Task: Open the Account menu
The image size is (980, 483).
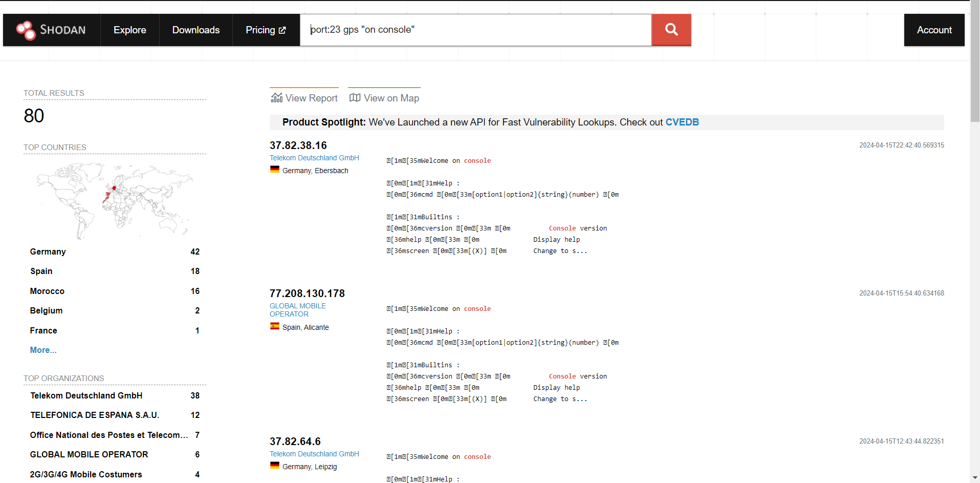Action: 934,30
